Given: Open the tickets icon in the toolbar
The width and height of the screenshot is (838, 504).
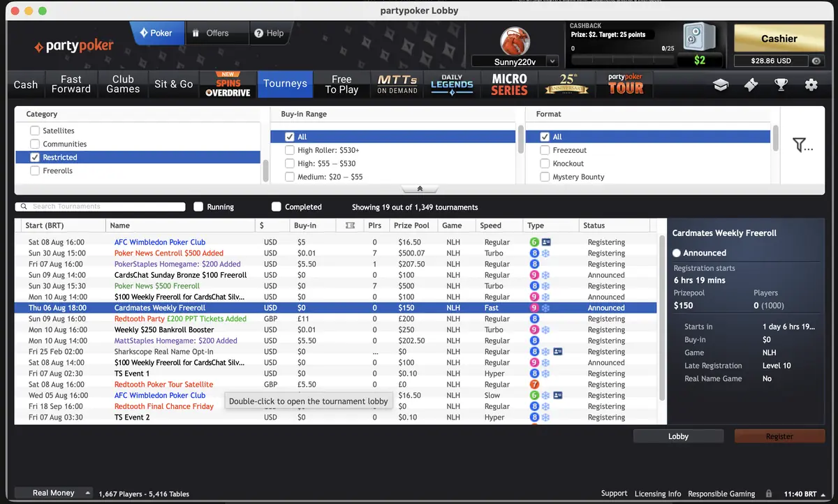Looking at the screenshot, I should (x=751, y=84).
